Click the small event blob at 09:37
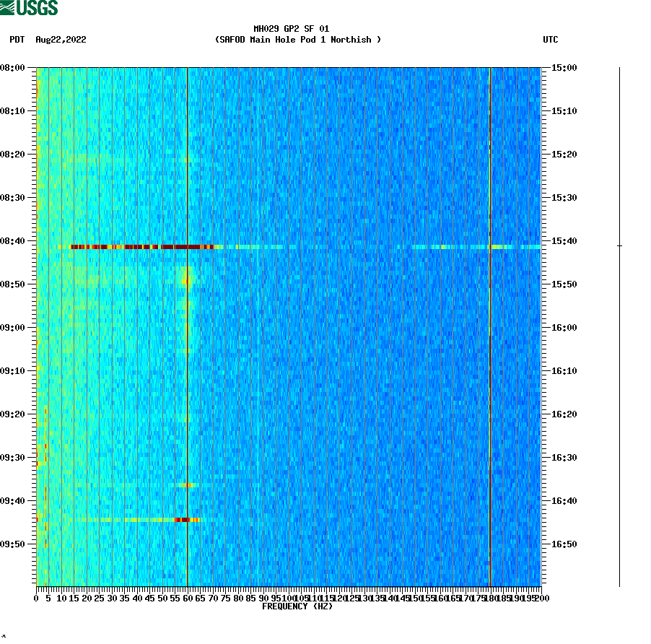651x644 pixels. tap(188, 486)
